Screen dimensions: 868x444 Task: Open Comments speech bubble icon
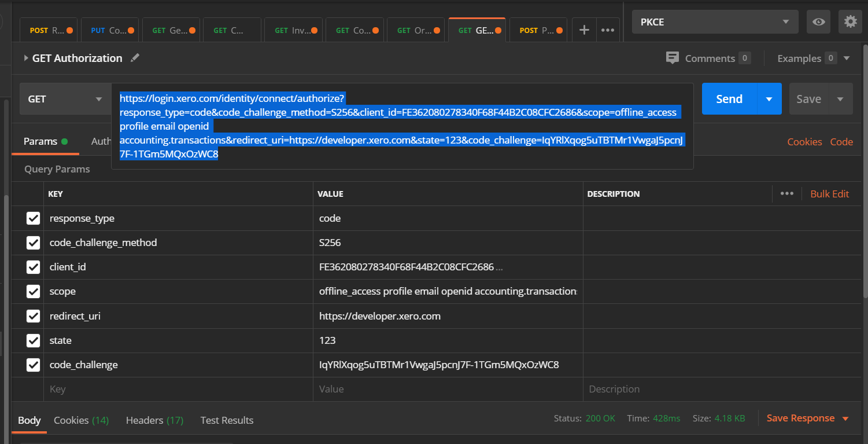pos(672,58)
